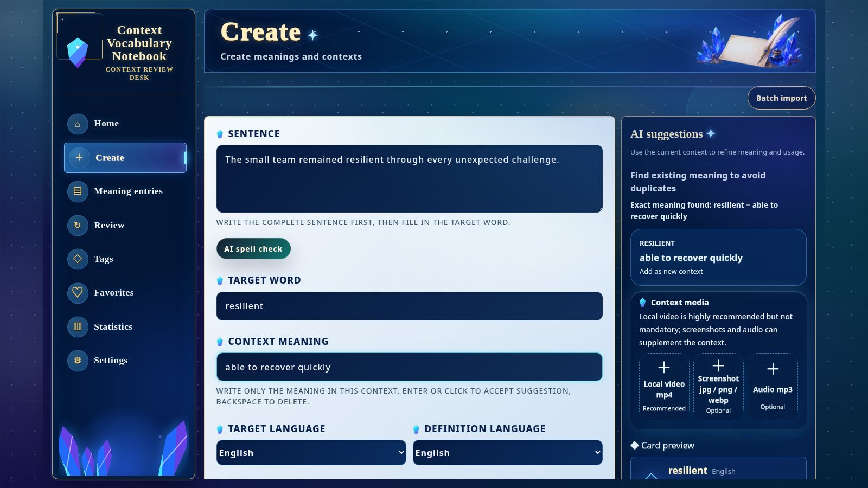Click the gem icon beside Context media
868x488 pixels.
(x=643, y=303)
